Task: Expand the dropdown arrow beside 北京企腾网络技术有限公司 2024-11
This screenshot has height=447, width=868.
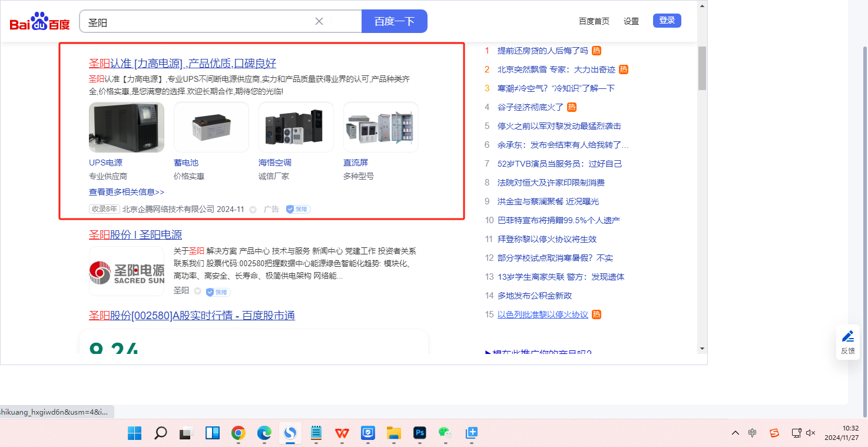Action: point(253,210)
